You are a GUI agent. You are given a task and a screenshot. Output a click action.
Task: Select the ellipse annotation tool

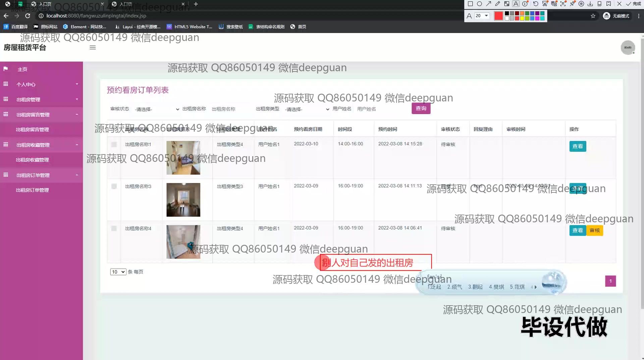479,4
